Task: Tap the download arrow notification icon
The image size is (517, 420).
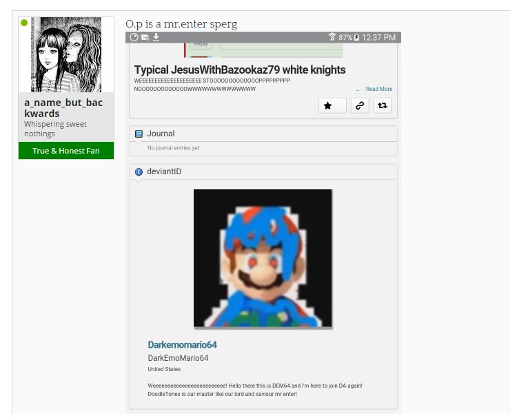Action: [x=156, y=37]
